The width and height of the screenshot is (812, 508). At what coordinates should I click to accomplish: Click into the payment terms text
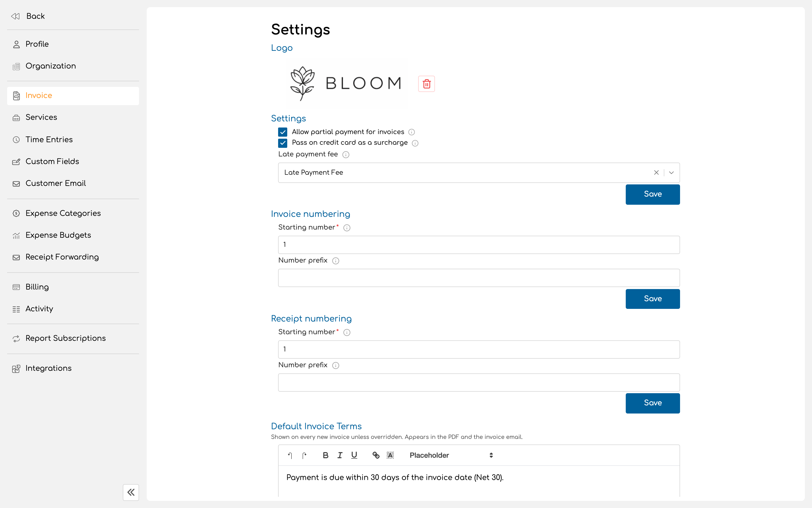click(395, 478)
